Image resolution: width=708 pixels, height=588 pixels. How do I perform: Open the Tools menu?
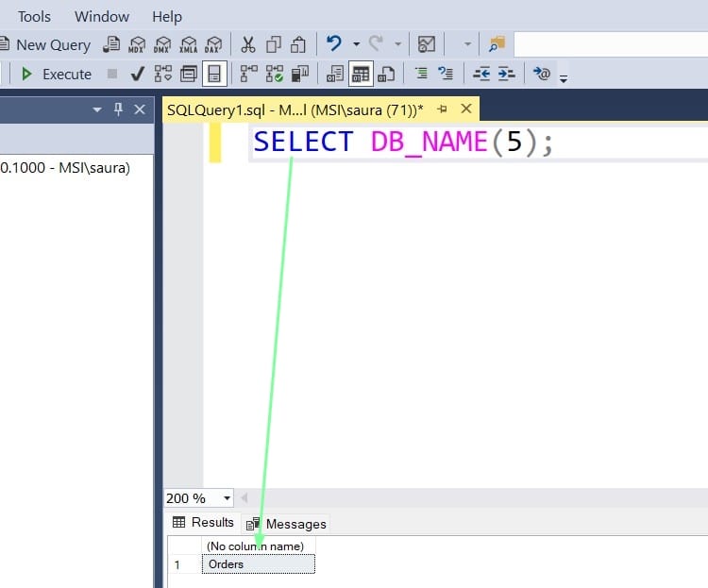34,17
